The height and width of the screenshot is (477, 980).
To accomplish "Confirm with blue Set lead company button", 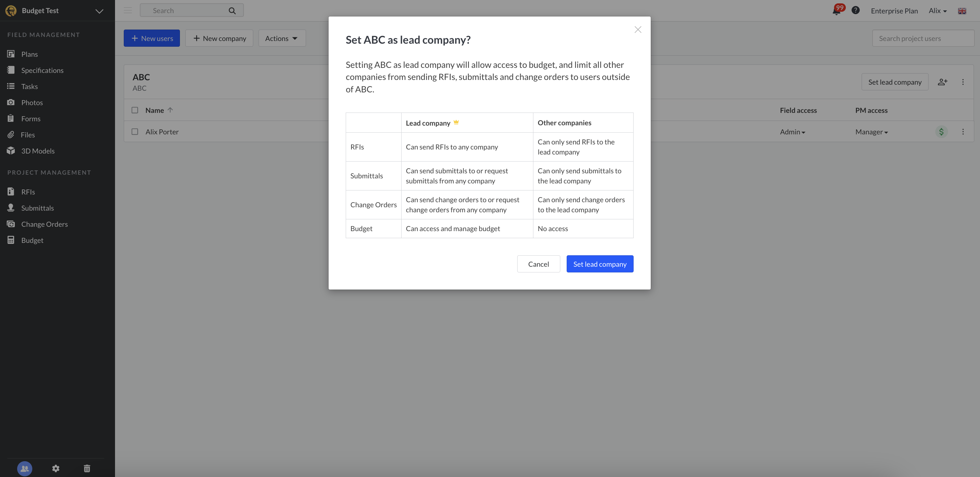I will point(600,264).
